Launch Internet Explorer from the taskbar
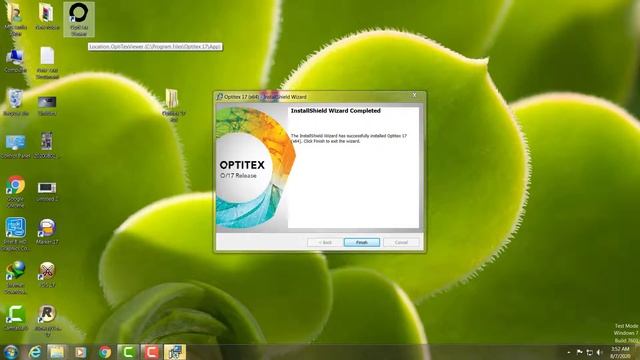640x360 pixels. (35, 352)
